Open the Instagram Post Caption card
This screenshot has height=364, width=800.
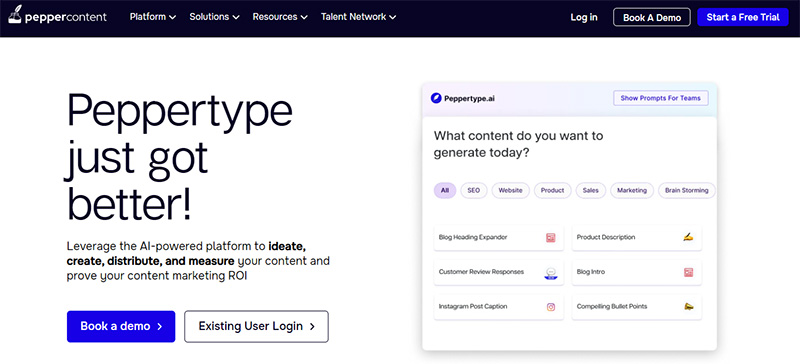point(498,307)
